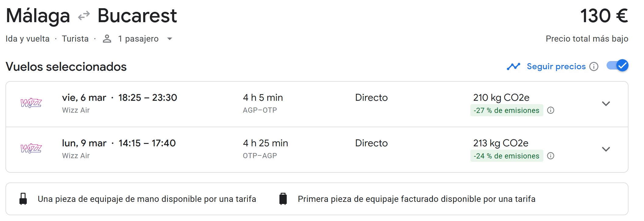This screenshot has height=221, width=644.
Task: Click the Primera pieza de equipaje facturado text
Action: (416, 199)
